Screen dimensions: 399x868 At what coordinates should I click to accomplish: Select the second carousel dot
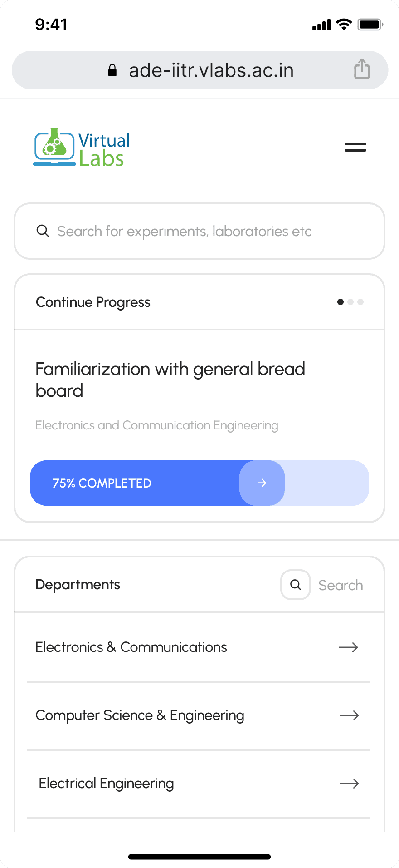coord(350,302)
